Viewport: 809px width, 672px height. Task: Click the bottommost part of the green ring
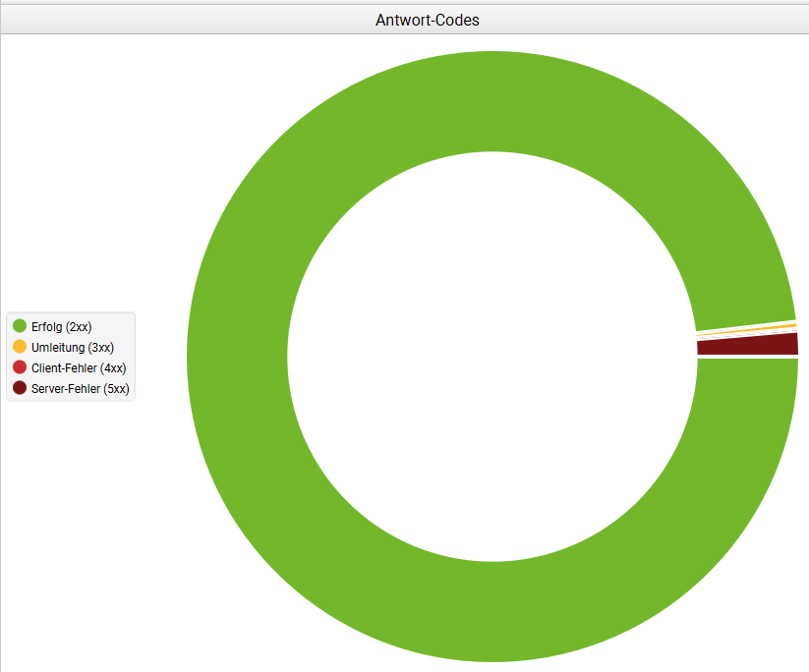coord(491,614)
